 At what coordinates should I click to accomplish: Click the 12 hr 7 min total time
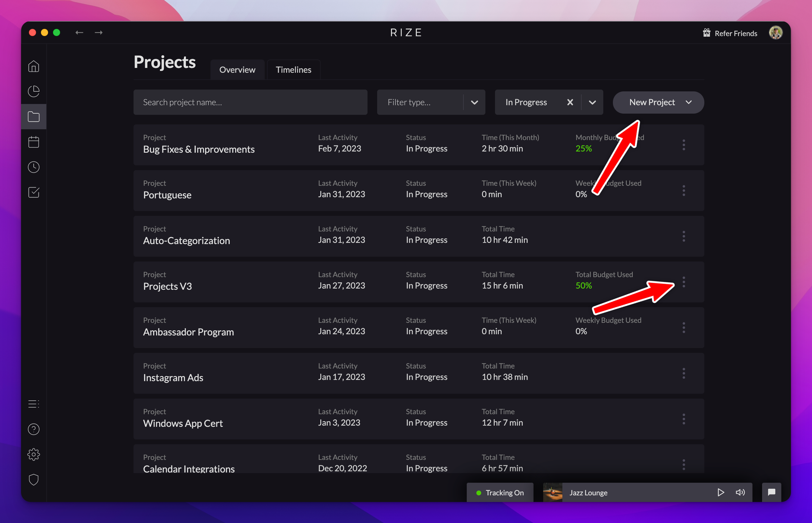coord(502,423)
